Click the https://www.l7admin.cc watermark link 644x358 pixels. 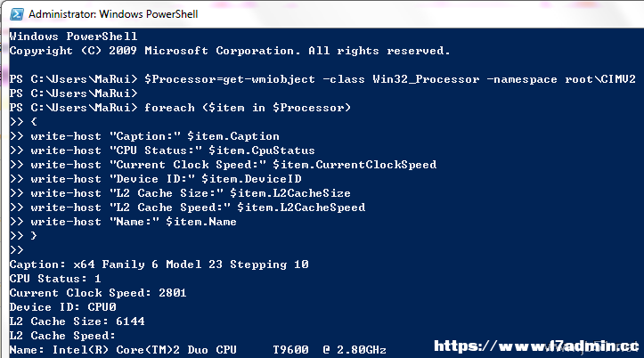tap(536, 346)
